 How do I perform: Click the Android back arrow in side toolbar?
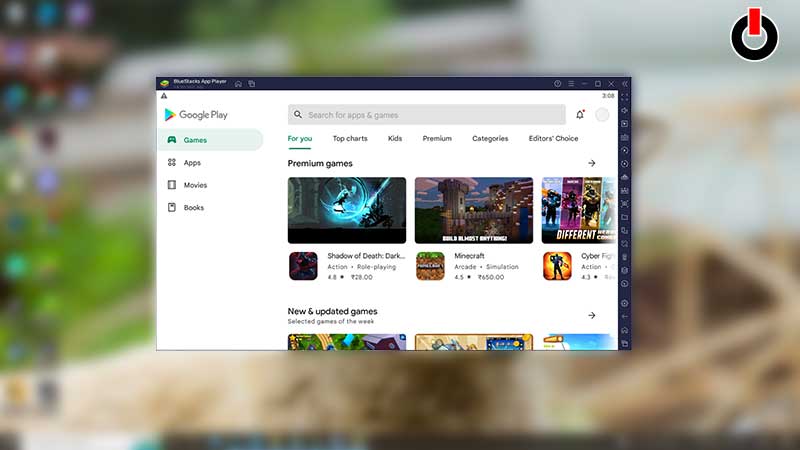(x=624, y=316)
